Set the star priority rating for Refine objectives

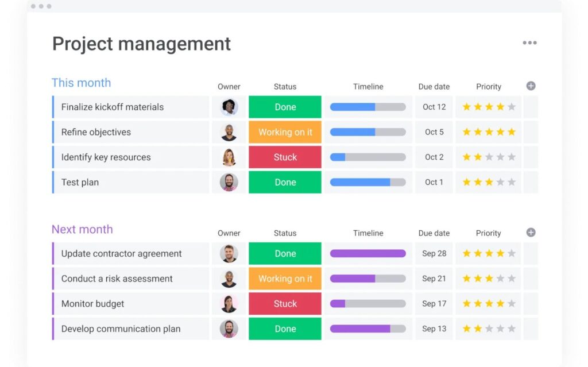point(489,132)
